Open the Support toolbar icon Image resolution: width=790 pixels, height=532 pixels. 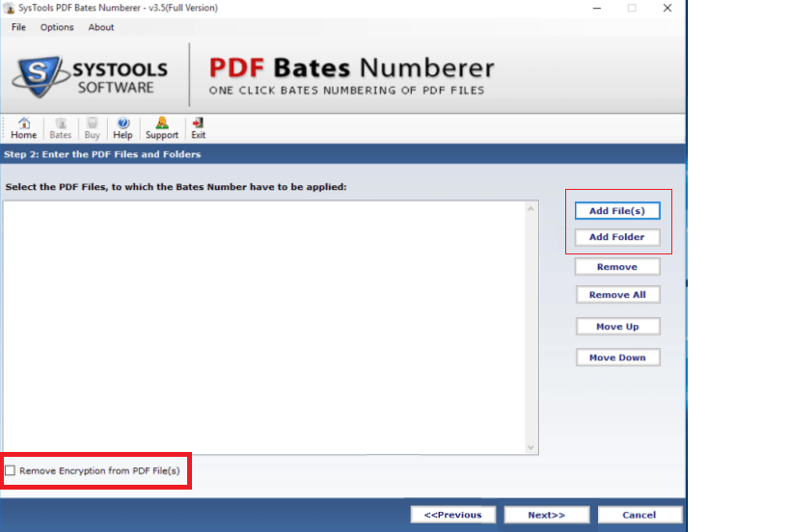[x=162, y=128]
